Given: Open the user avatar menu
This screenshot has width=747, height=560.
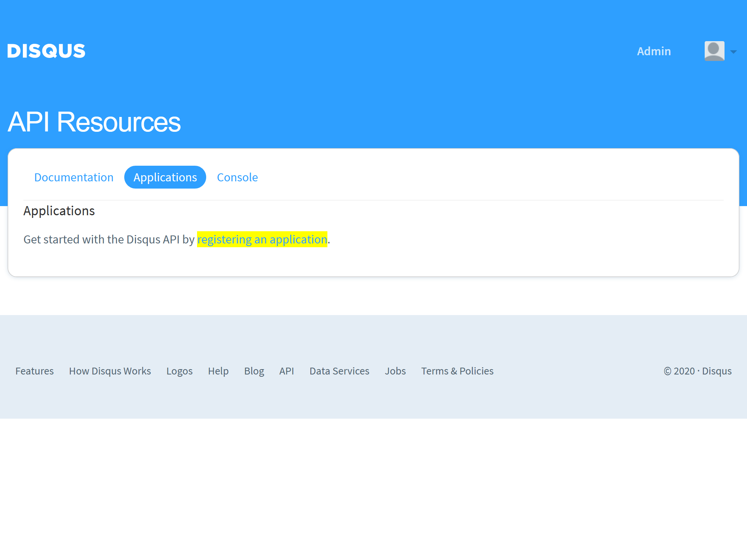Looking at the screenshot, I should 714,51.
